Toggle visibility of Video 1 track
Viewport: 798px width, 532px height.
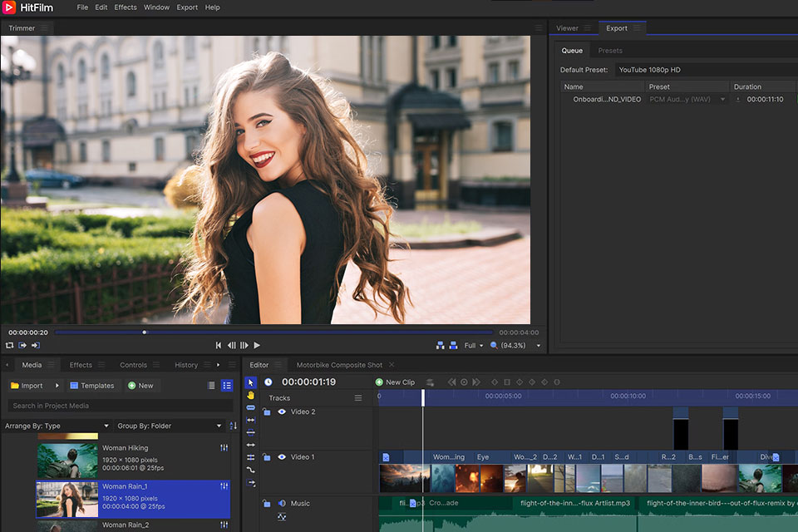coord(282,457)
